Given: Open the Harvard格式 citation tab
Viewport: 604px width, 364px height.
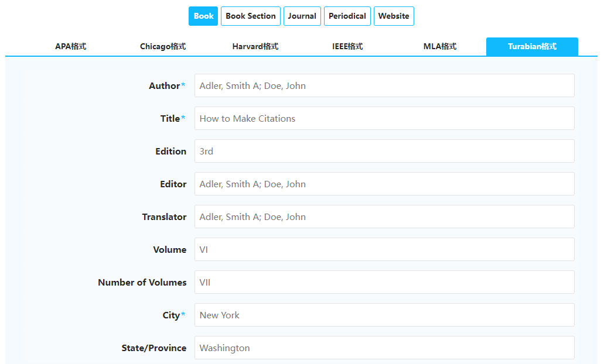Looking at the screenshot, I should click(x=255, y=47).
